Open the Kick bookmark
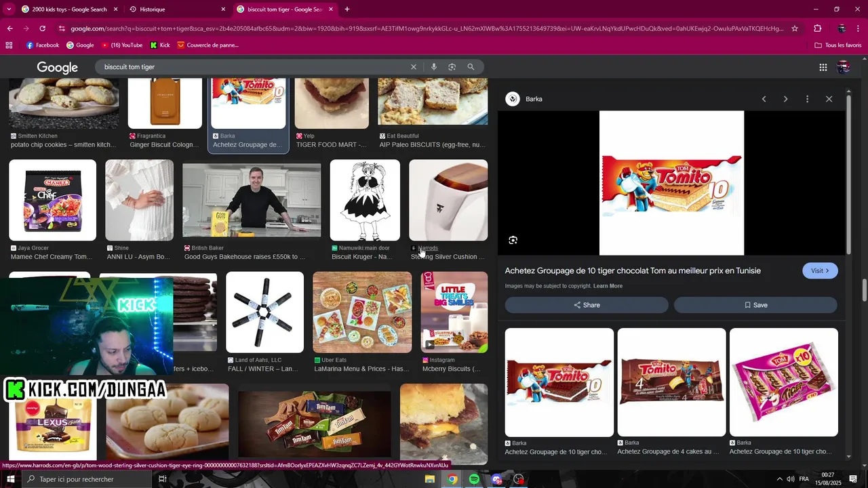 click(x=160, y=45)
